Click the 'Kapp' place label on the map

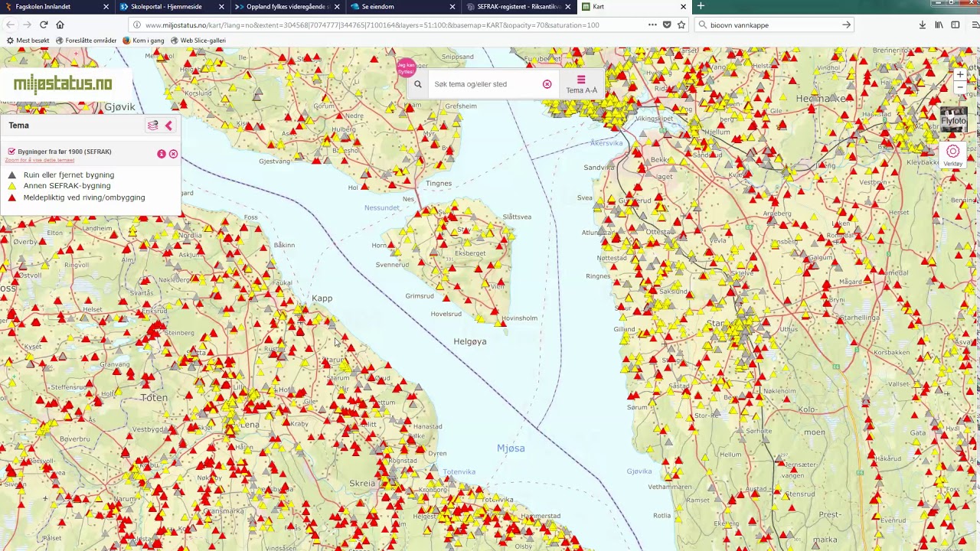point(322,298)
